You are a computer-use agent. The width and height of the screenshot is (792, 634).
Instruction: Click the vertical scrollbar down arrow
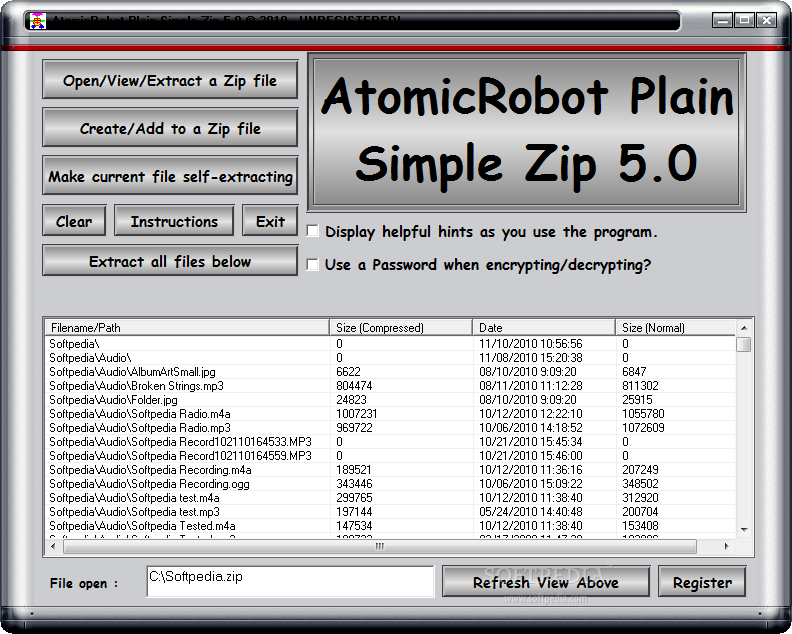pos(744,529)
